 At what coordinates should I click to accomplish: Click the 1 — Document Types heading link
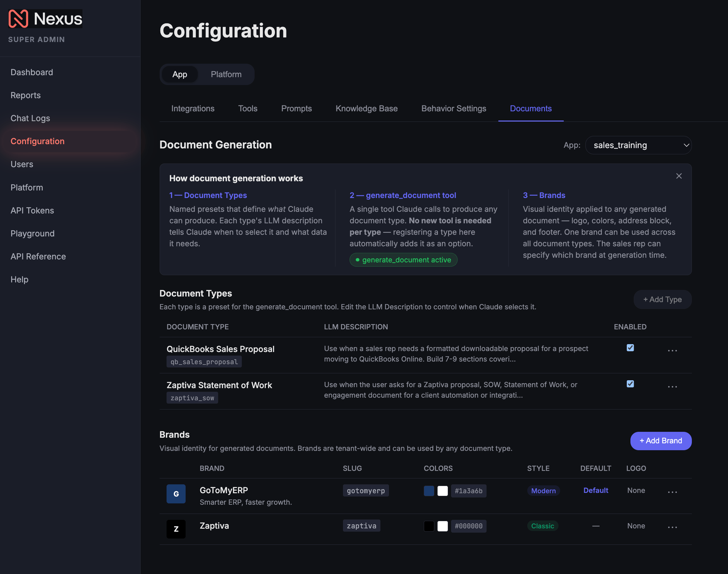click(208, 195)
